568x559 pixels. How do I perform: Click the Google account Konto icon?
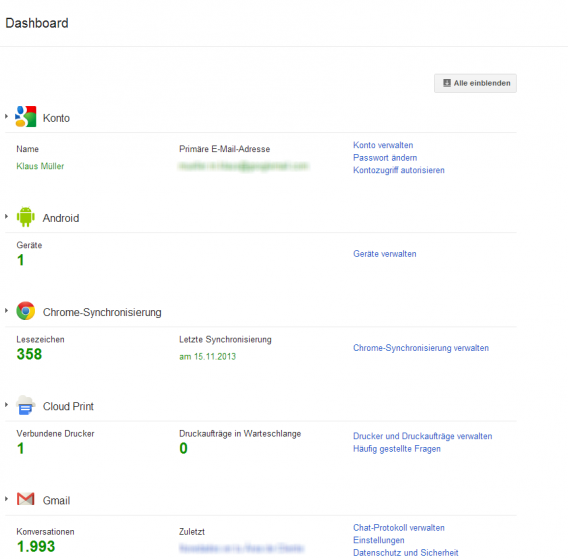pyautogui.click(x=26, y=117)
